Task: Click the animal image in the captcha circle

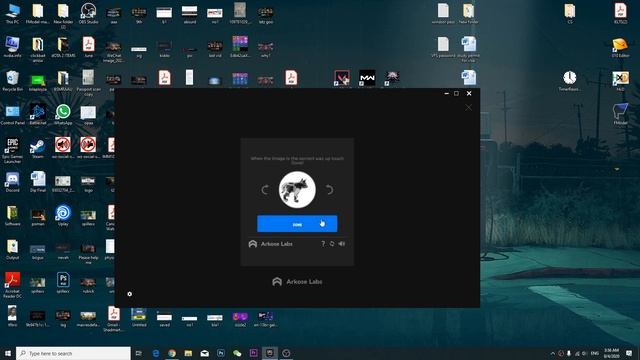Action: pos(297,189)
